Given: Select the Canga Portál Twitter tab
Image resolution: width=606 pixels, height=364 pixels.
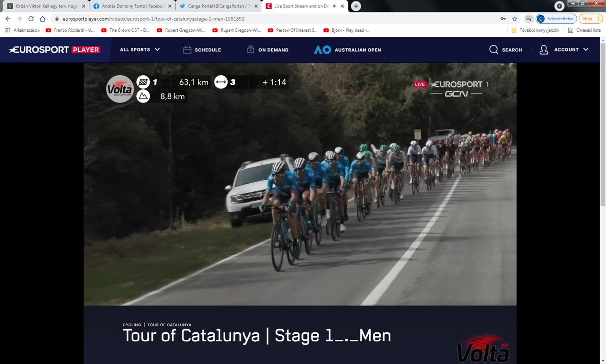Looking at the screenshot, I should pos(217,7).
